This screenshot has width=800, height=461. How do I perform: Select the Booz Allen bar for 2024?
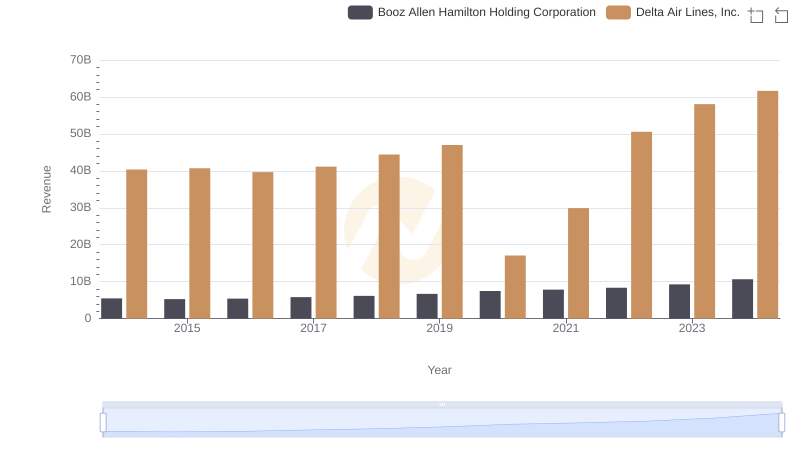point(742,299)
